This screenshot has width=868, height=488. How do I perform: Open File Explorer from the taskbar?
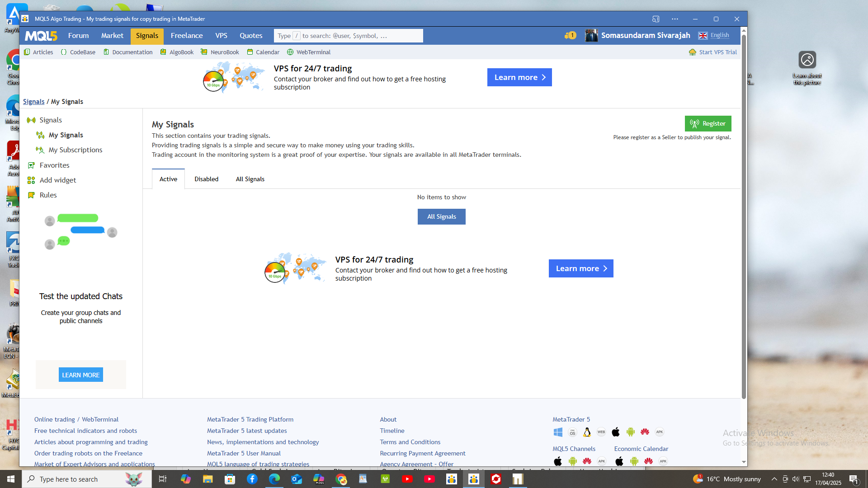tap(208, 479)
